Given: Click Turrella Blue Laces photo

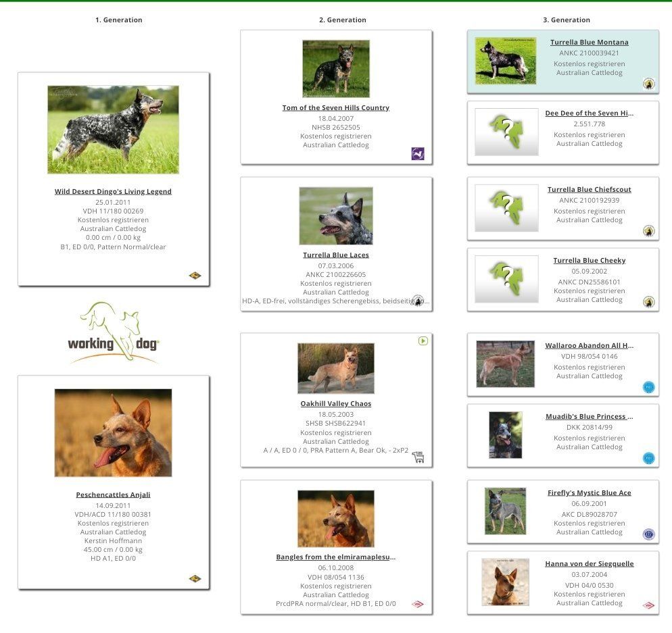Looking at the screenshot, I should (x=336, y=216).
